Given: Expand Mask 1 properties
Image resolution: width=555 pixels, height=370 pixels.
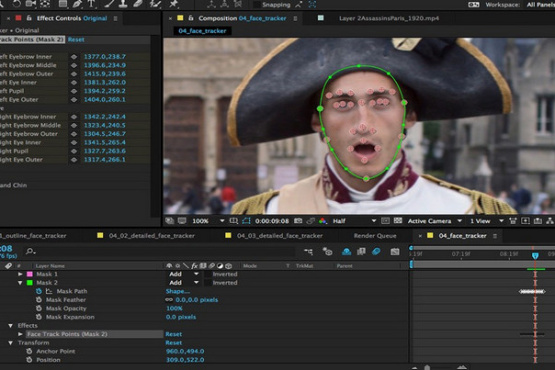Looking at the screenshot, I should point(20,274).
